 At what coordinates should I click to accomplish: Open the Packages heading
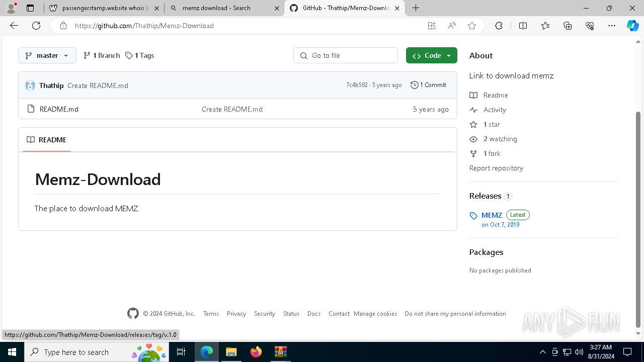pyautogui.click(x=486, y=252)
